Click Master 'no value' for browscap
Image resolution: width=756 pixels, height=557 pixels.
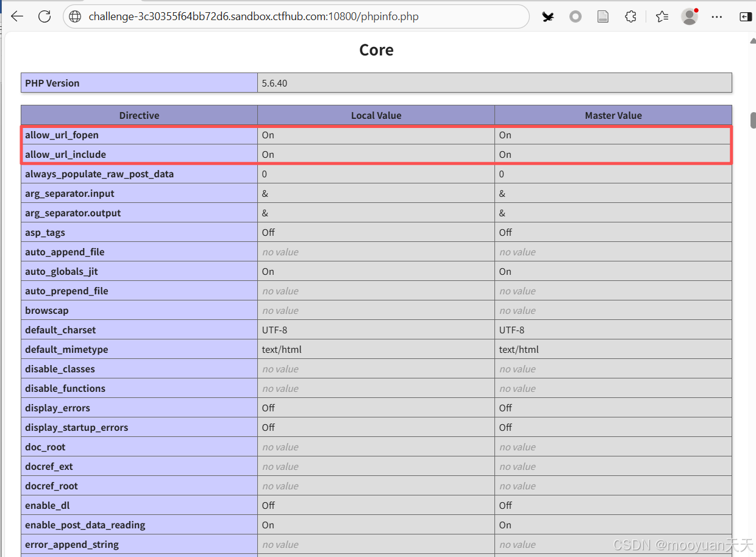click(517, 310)
